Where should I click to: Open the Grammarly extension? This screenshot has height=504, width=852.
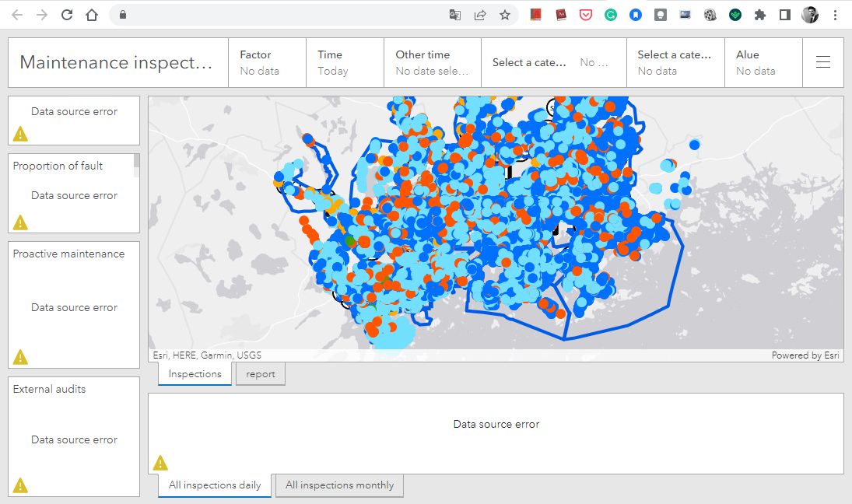pyautogui.click(x=611, y=14)
